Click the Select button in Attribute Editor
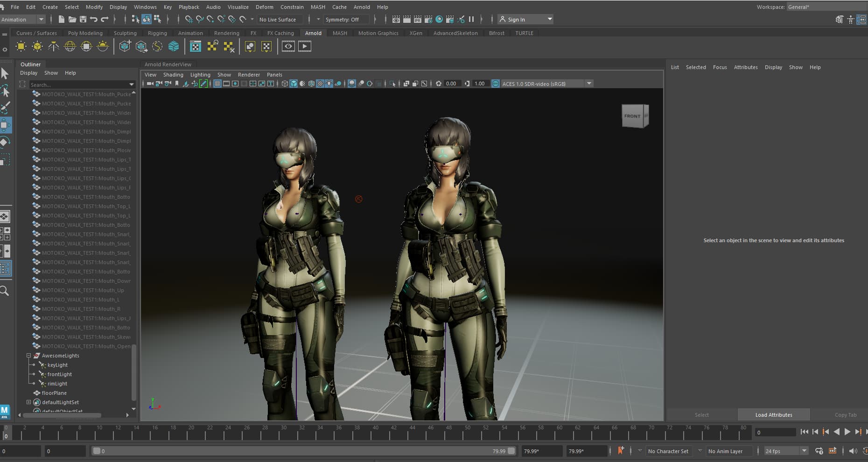 coord(701,415)
